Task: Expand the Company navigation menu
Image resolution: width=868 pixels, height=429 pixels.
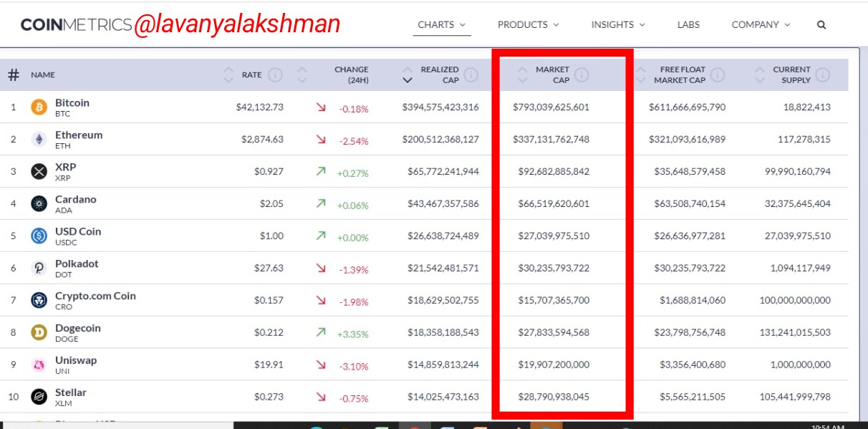Action: tap(761, 24)
